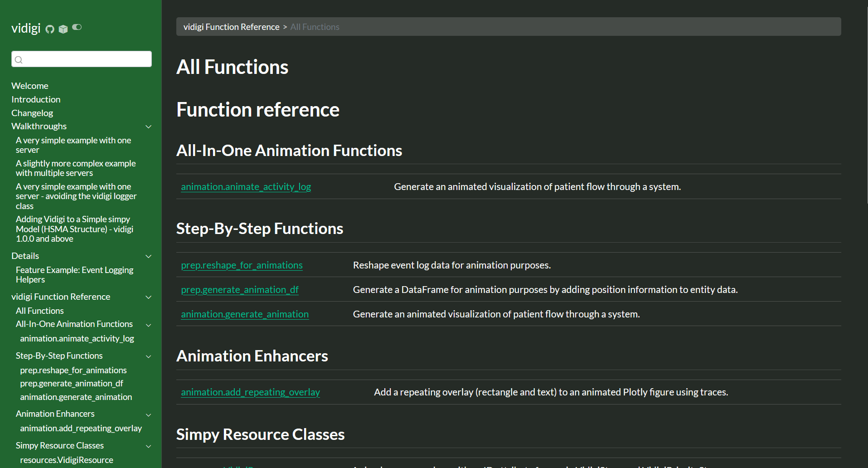
Task: Collapse the Simpy Resource Classes chevron
Action: point(148,446)
